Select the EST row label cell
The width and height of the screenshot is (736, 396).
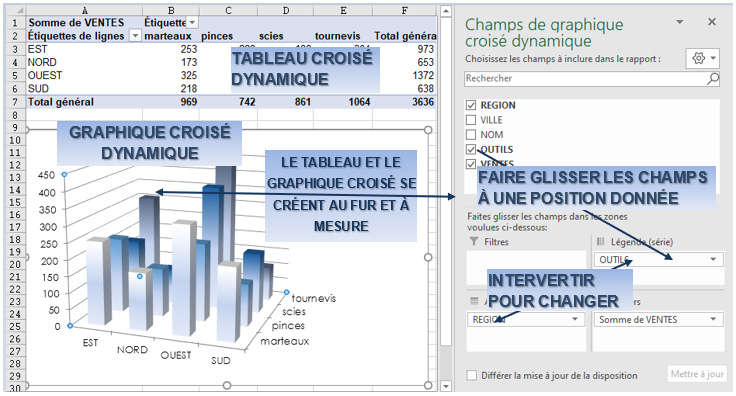tap(84, 49)
